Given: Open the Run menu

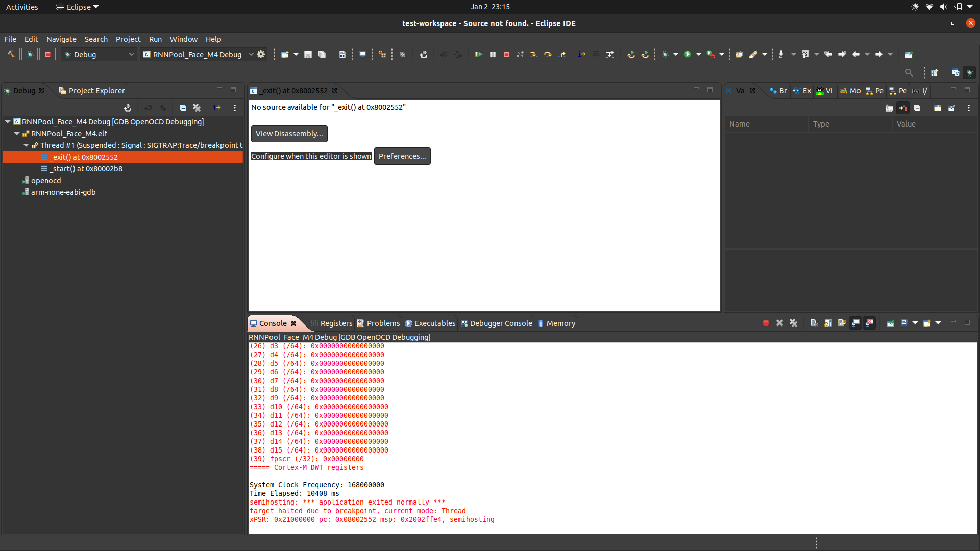Looking at the screenshot, I should (155, 39).
